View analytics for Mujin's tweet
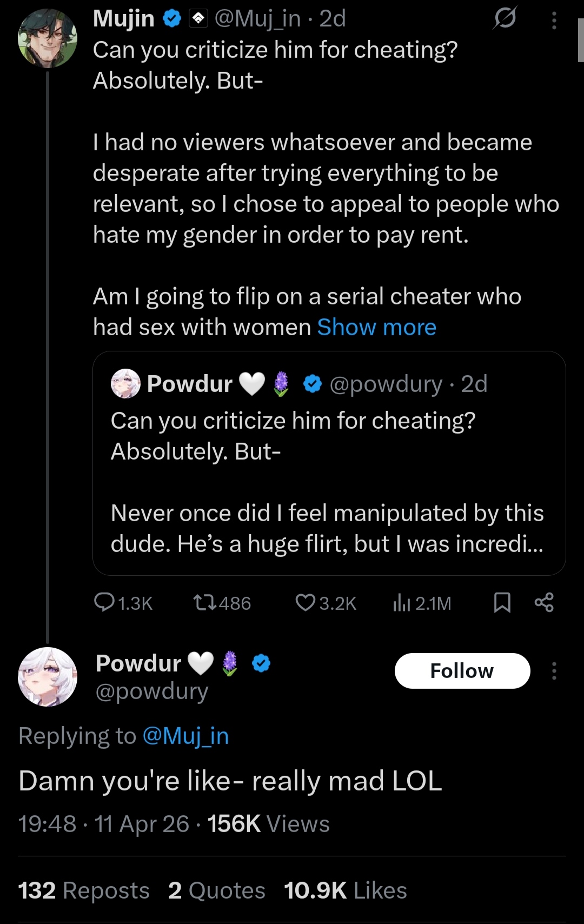Image resolution: width=584 pixels, height=924 pixels. coord(402,602)
